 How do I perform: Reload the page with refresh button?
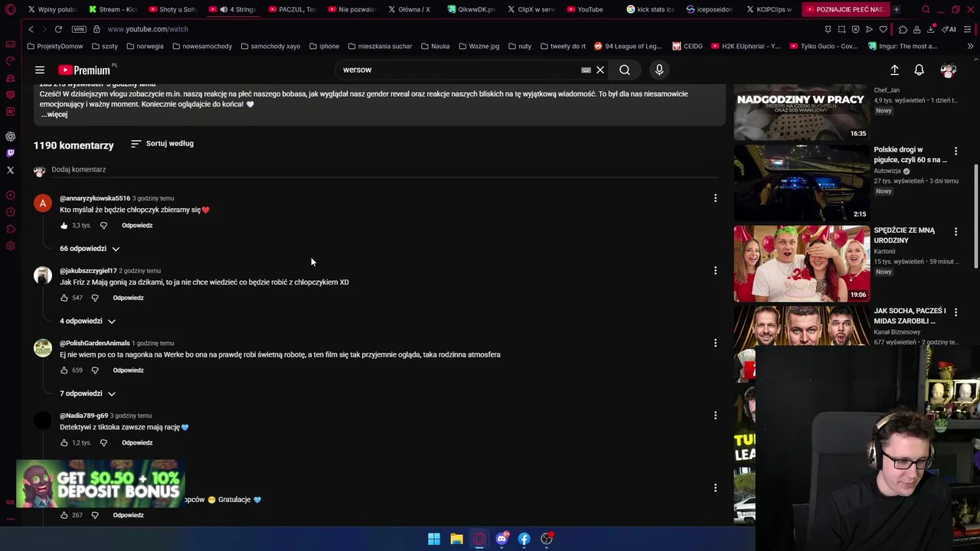pyautogui.click(x=58, y=29)
